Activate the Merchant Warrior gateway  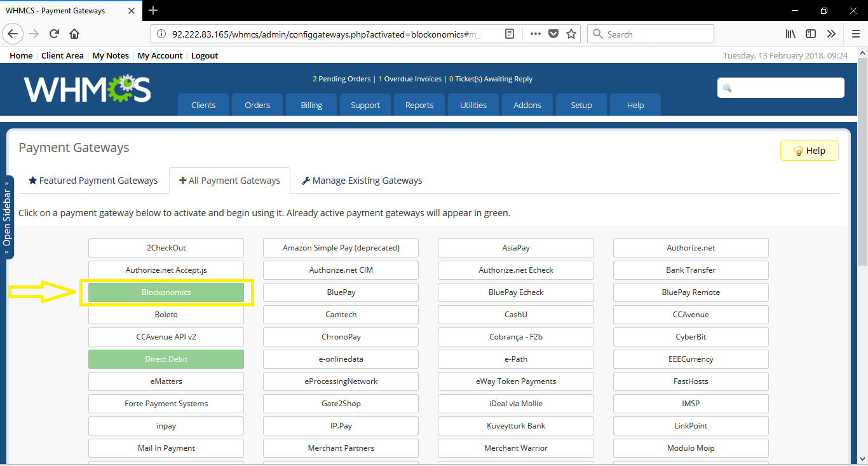click(516, 448)
